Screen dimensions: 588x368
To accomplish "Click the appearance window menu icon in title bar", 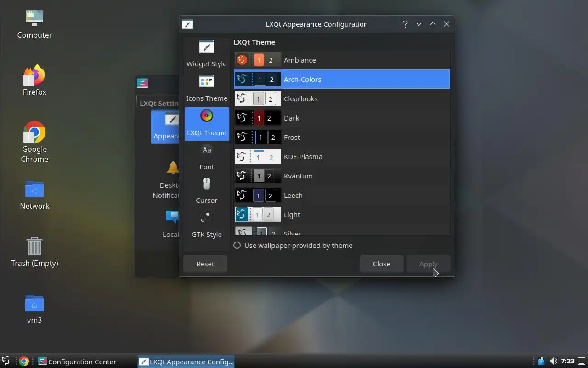I will [187, 24].
